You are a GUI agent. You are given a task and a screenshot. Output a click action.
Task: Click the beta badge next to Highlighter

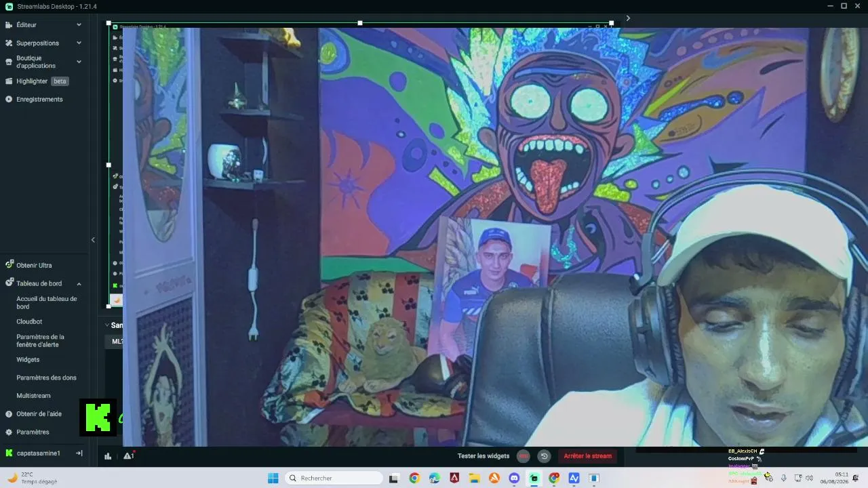pyautogui.click(x=60, y=81)
